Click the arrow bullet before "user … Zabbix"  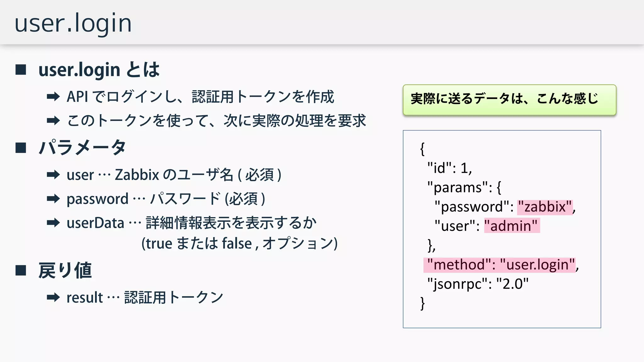53,174
